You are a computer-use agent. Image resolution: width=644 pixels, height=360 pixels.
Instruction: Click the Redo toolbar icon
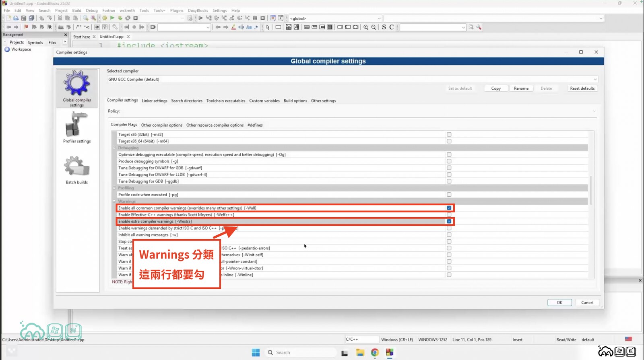click(50, 18)
